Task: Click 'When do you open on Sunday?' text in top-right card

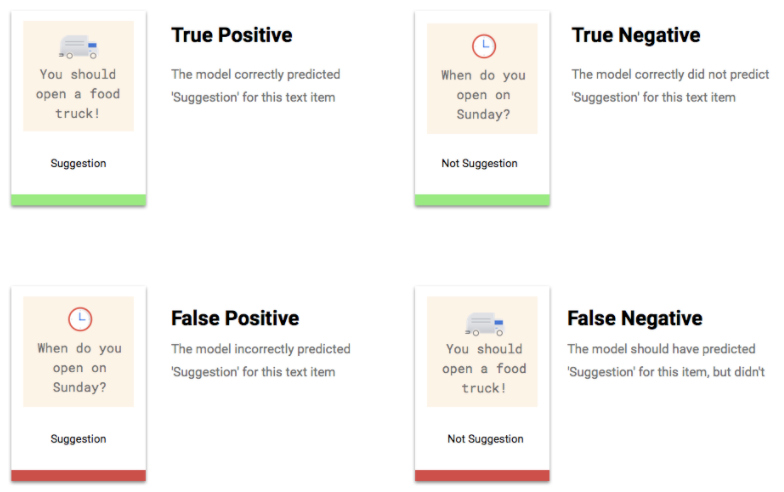Action: 483,95
